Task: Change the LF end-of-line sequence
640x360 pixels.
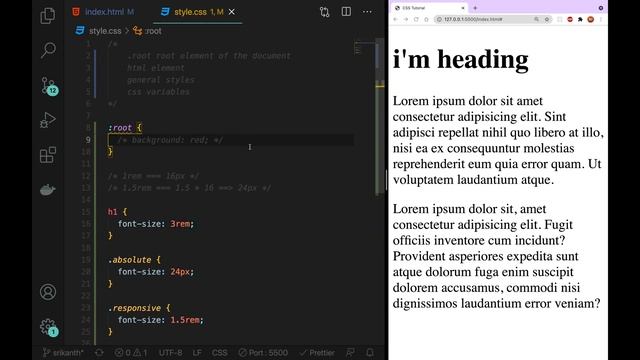Action: 197,353
